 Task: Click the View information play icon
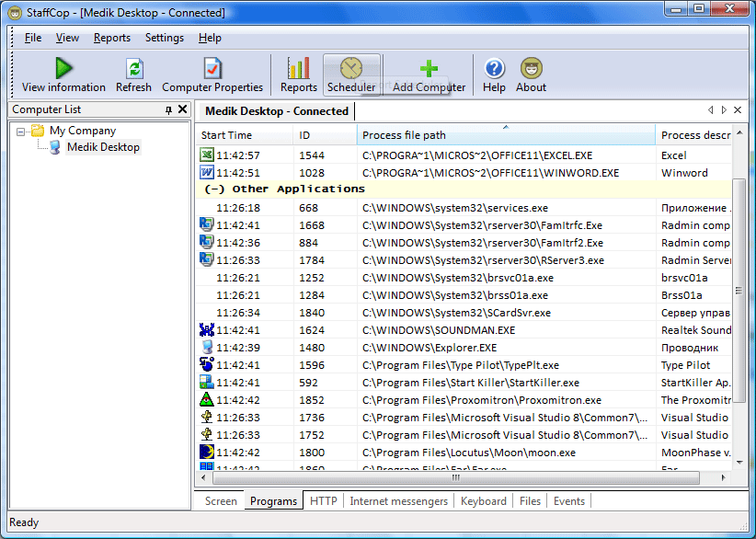pyautogui.click(x=63, y=68)
